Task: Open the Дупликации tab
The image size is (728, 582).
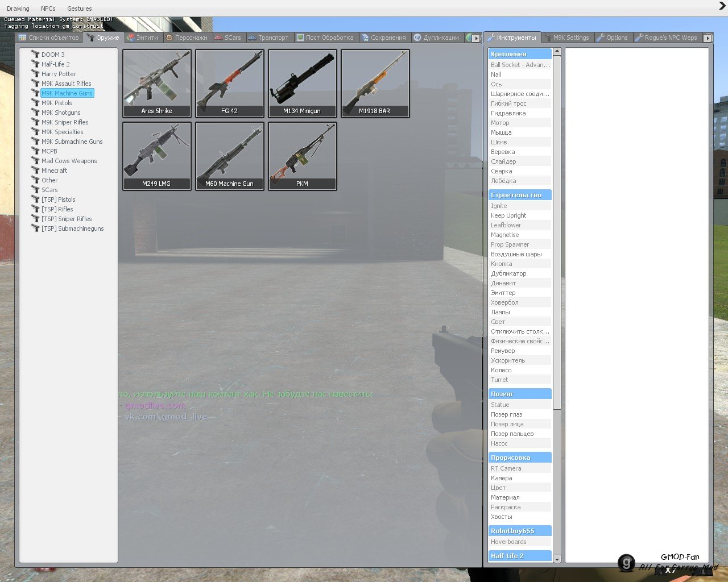Action: pos(437,38)
